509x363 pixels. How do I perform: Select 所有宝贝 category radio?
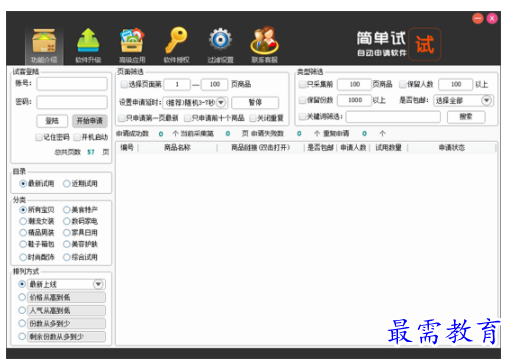23,210
